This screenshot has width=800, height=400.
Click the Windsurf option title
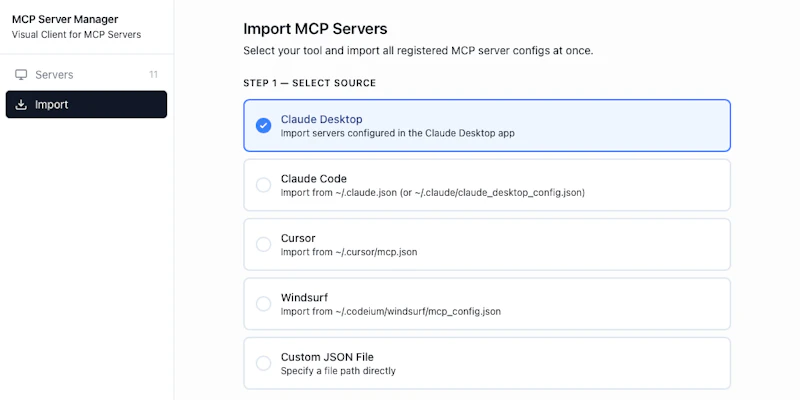[x=304, y=298]
